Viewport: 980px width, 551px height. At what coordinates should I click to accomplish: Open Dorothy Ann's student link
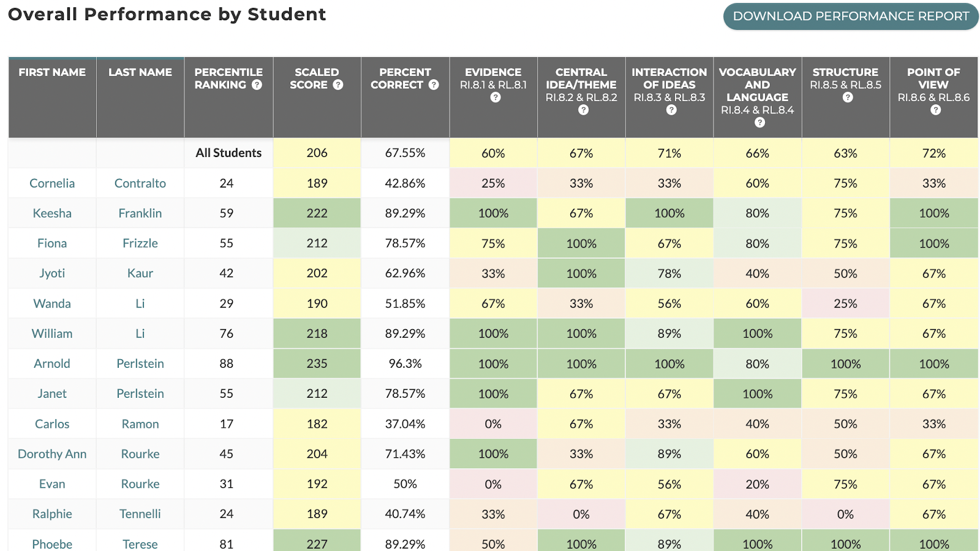[x=52, y=454]
